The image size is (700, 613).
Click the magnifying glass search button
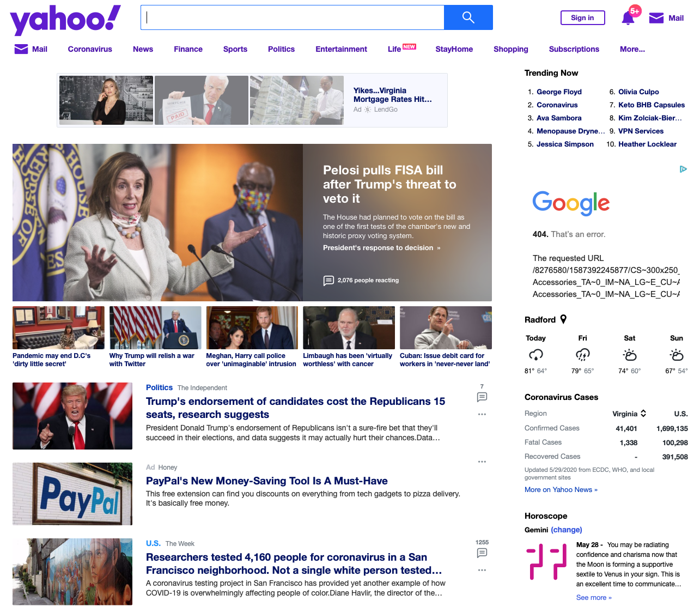(468, 17)
